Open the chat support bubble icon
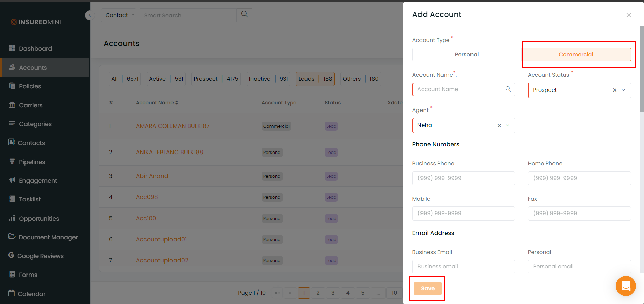This screenshot has height=304, width=644. [626, 286]
